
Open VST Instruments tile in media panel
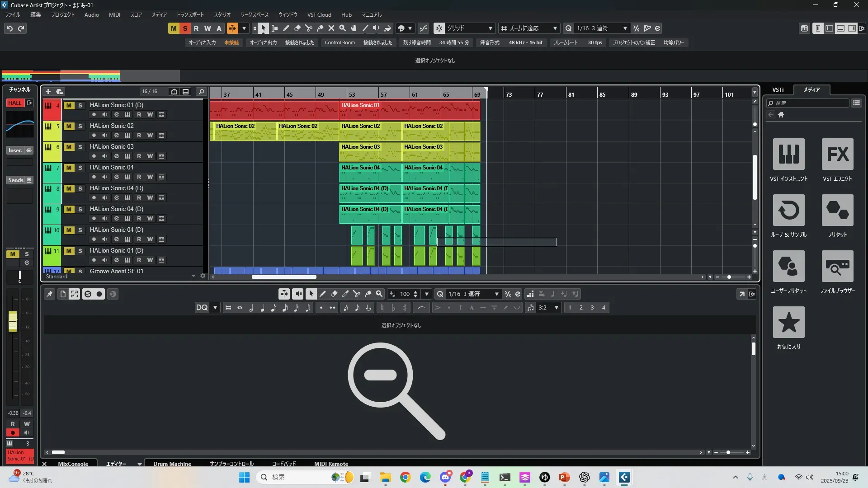pos(788,155)
